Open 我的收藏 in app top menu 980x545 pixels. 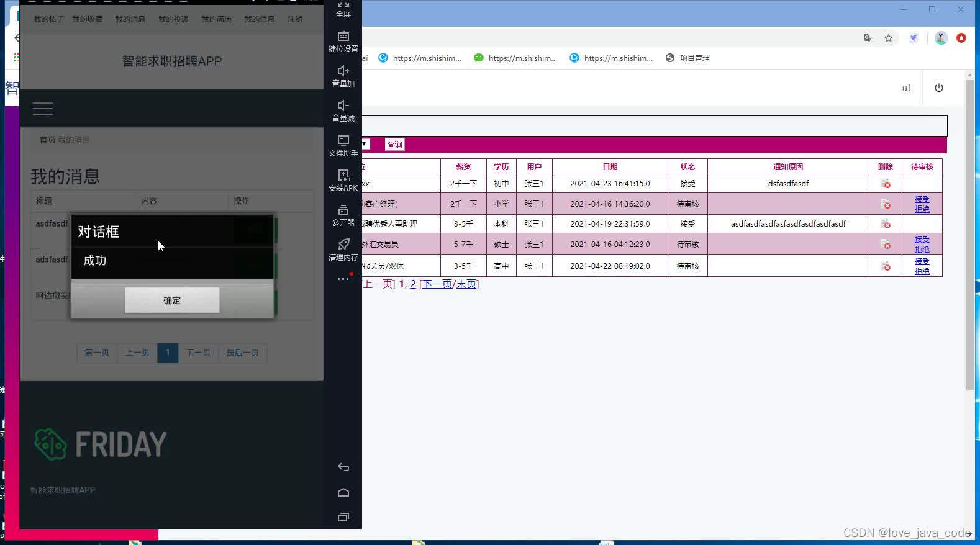(87, 19)
